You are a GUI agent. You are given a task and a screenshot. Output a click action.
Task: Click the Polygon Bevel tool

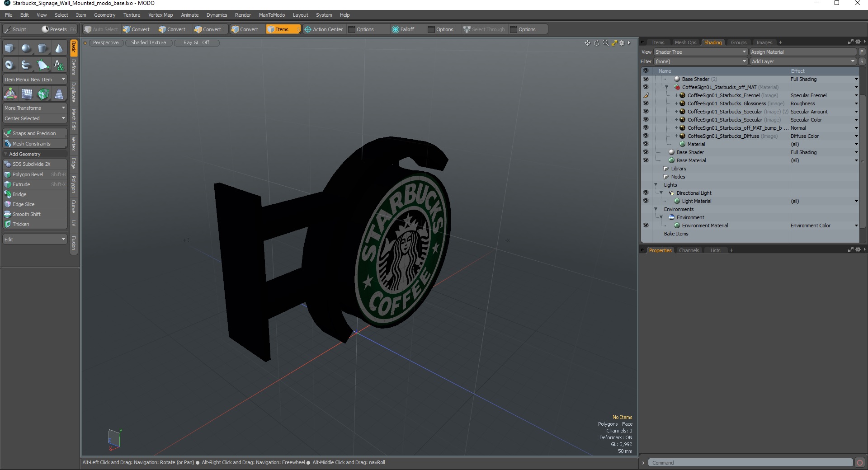click(35, 174)
